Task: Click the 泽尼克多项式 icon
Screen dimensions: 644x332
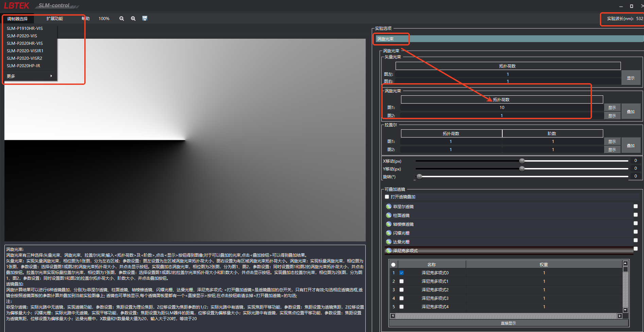Action: click(389, 251)
